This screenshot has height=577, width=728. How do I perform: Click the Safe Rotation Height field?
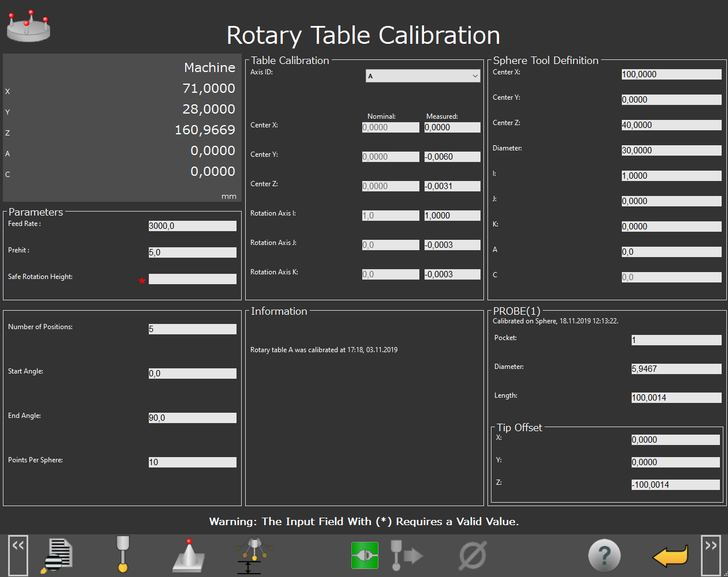tap(192, 279)
